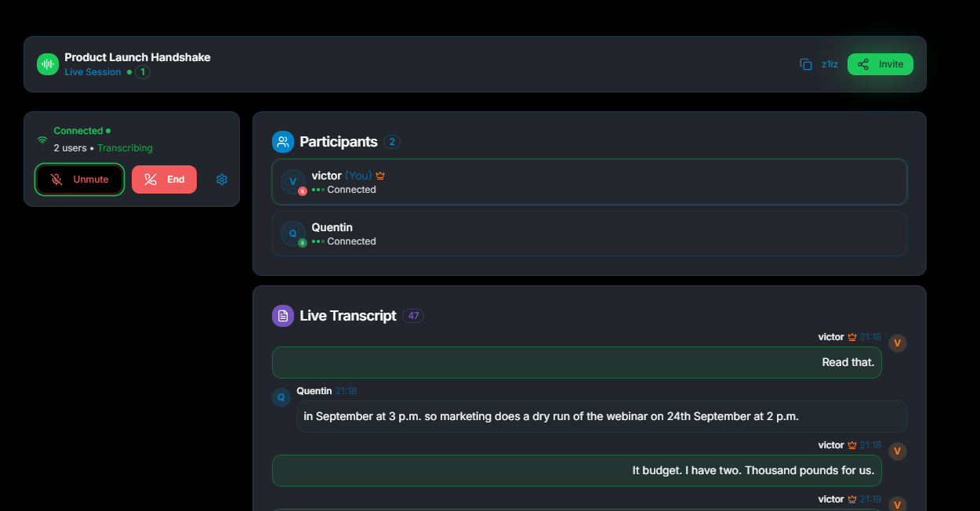The width and height of the screenshot is (980, 511).
Task: Click the "Read that." transcript bubble
Action: click(x=577, y=362)
